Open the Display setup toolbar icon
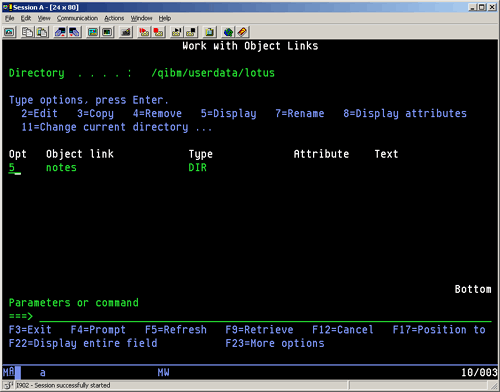Viewport: 500px width, 392px height. click(x=93, y=32)
